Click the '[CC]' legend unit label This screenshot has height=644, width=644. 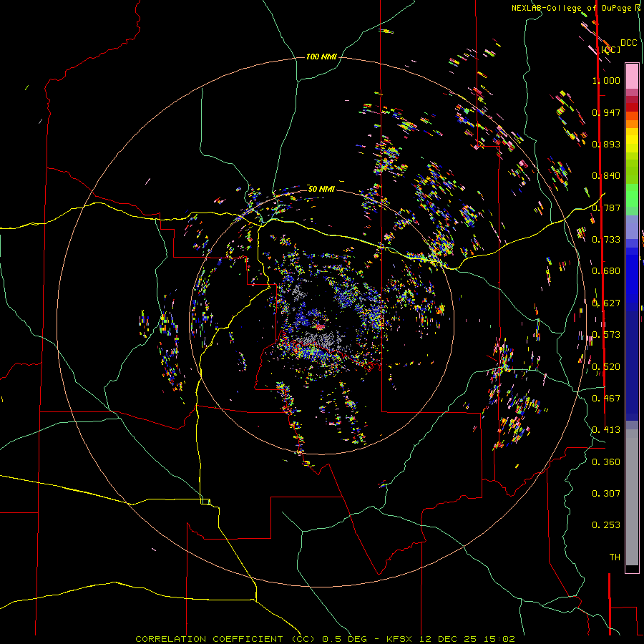pyautogui.click(x=610, y=49)
